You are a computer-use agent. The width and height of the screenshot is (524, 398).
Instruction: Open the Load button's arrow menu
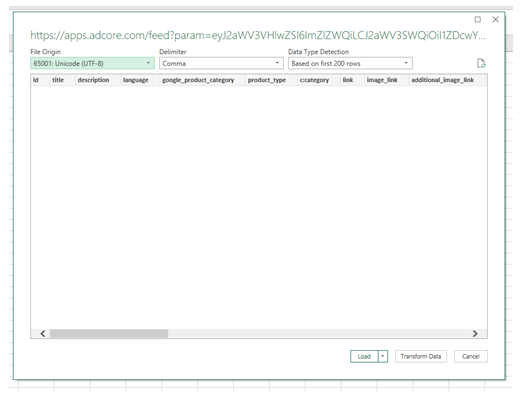point(383,356)
